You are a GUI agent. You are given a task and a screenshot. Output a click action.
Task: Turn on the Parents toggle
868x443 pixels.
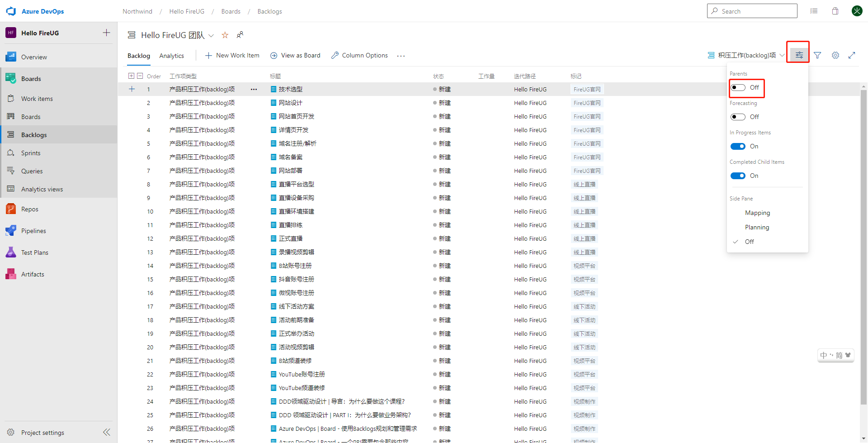coord(738,87)
